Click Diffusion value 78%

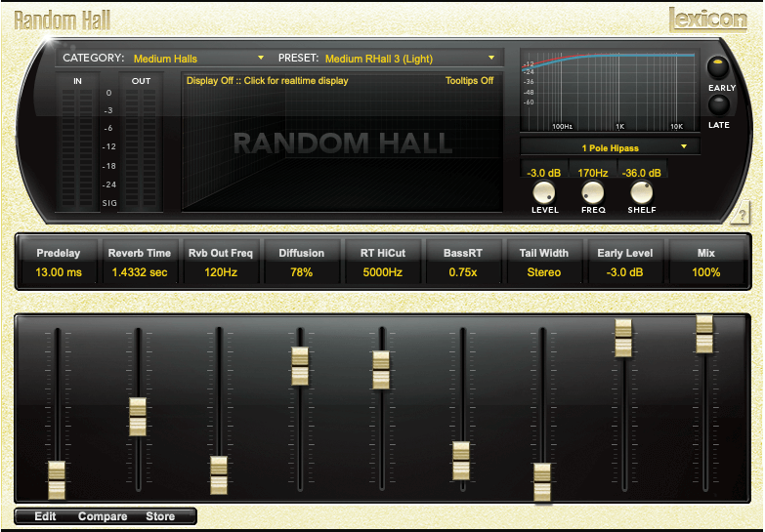[x=302, y=272]
